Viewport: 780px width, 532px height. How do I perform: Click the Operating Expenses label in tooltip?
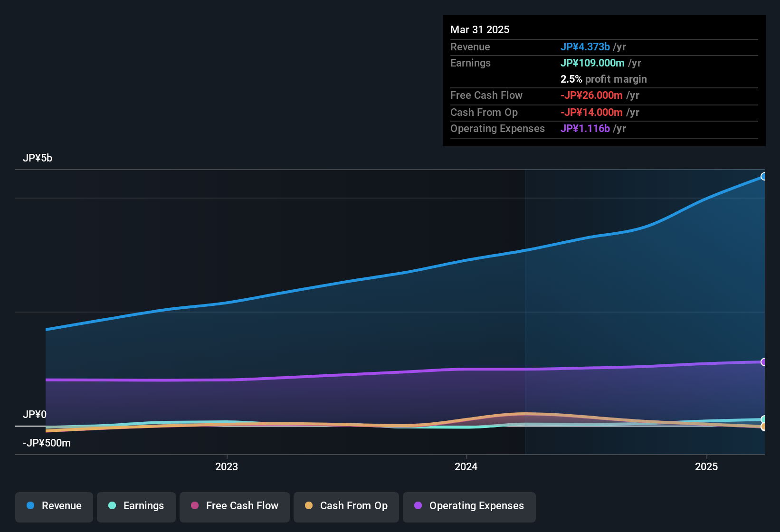click(x=497, y=128)
